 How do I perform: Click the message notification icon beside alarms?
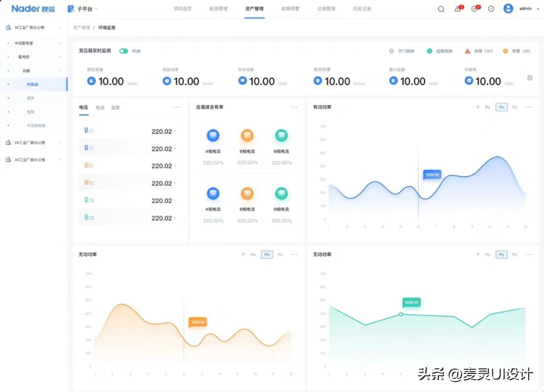point(474,9)
